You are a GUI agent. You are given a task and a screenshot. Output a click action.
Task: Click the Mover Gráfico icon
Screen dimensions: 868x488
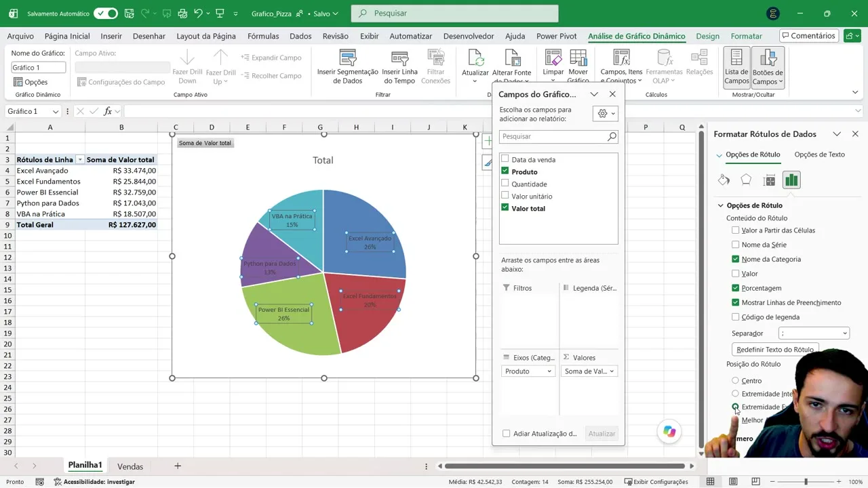pyautogui.click(x=578, y=58)
